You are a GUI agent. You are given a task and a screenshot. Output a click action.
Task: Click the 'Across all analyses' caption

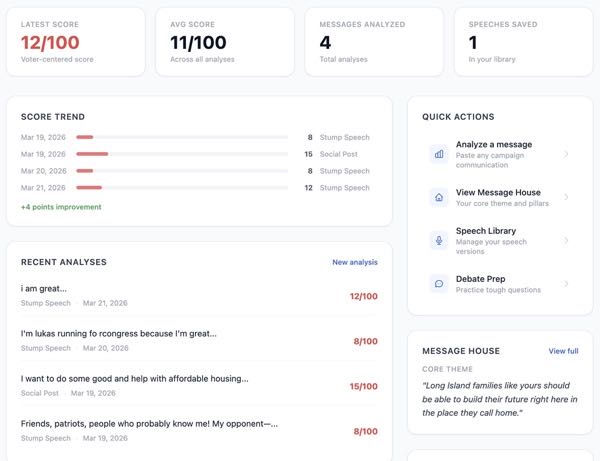202,59
